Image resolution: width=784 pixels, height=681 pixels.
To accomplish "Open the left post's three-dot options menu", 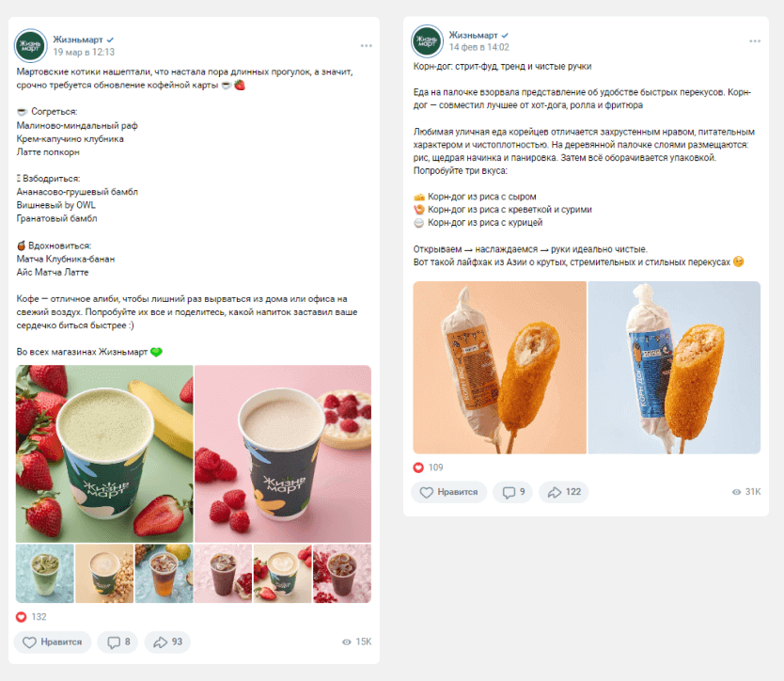I will coord(366,45).
